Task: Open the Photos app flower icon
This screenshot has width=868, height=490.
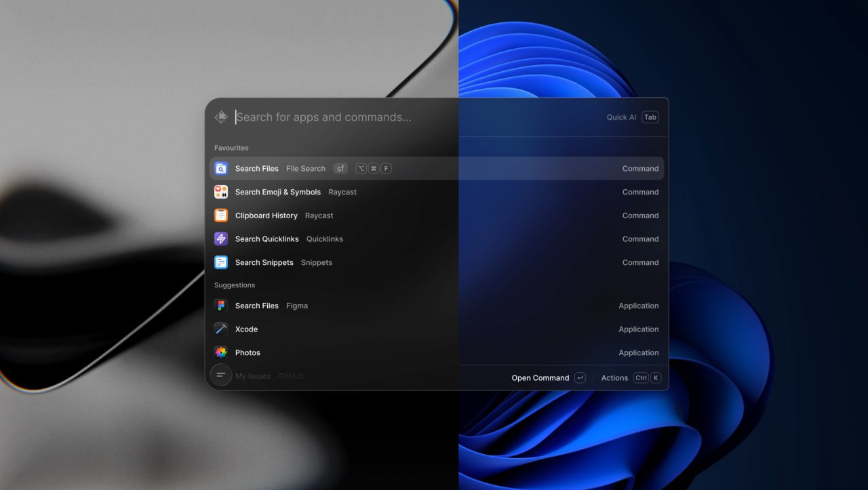Action: coord(221,352)
